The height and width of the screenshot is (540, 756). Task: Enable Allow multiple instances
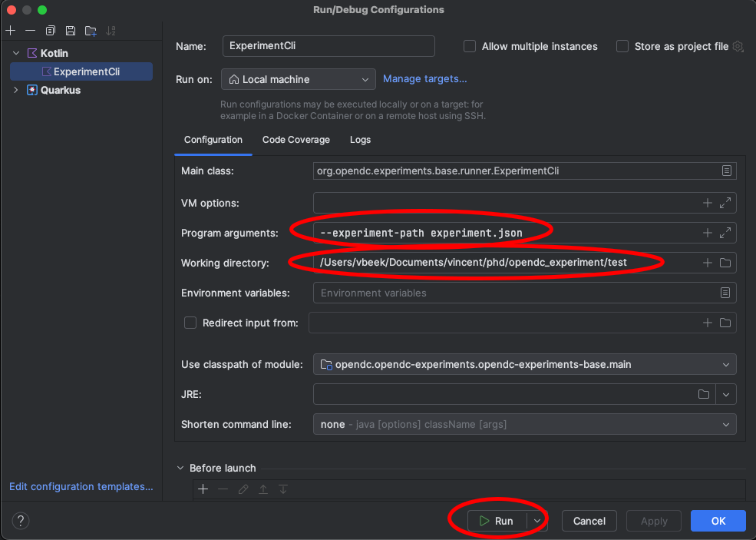(x=469, y=46)
